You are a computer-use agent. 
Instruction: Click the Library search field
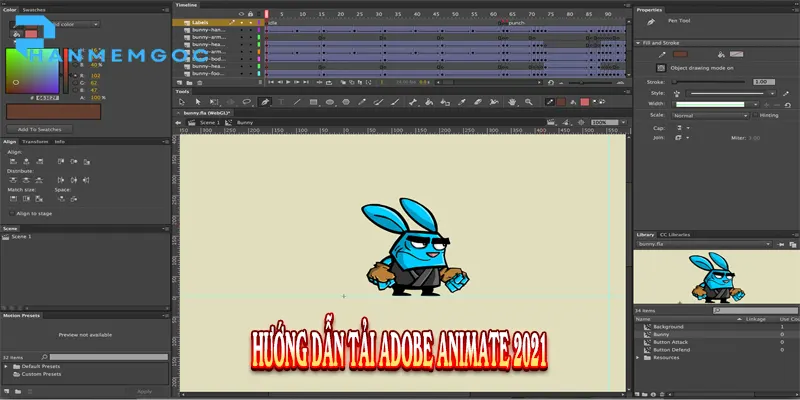(x=756, y=310)
